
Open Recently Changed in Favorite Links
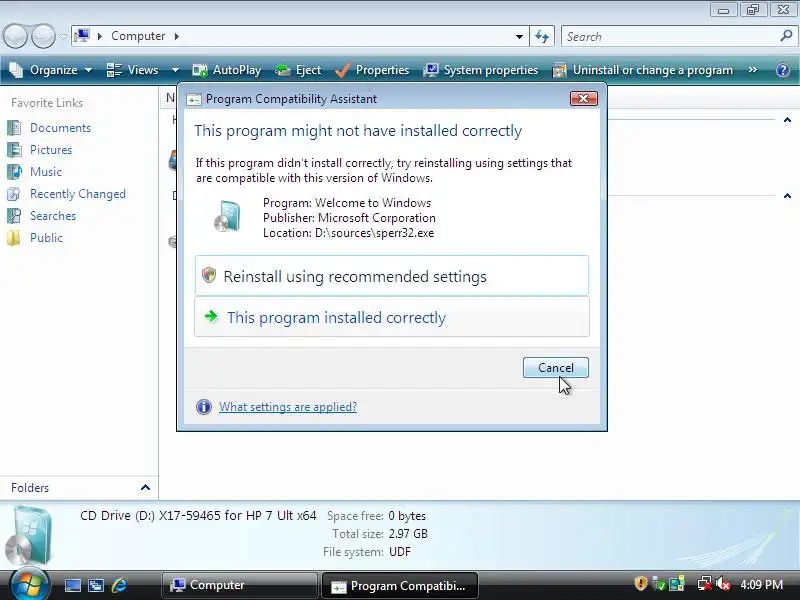(x=78, y=194)
